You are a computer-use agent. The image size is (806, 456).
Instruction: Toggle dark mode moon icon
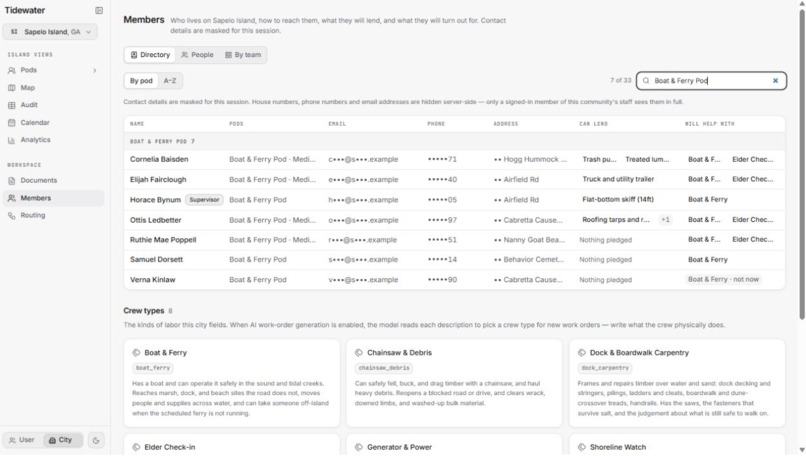(96, 441)
